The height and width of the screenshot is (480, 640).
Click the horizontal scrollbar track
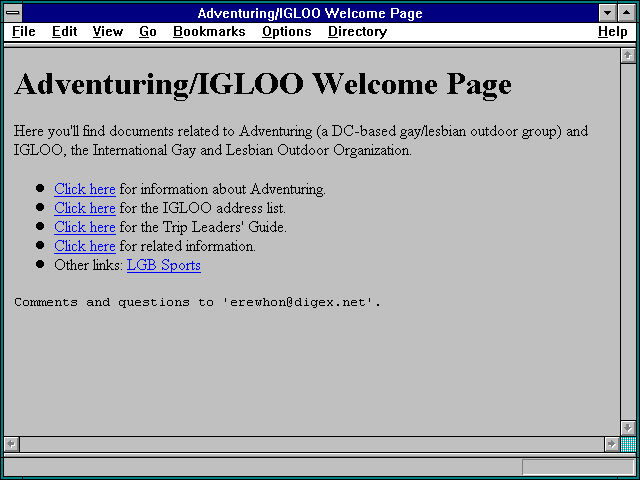point(311,444)
